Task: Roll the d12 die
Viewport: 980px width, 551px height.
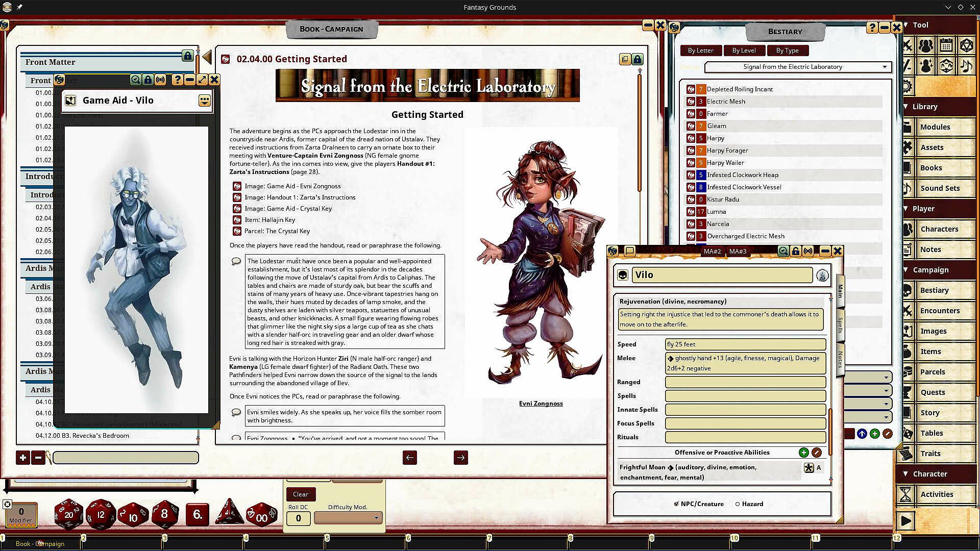Action: click(100, 514)
